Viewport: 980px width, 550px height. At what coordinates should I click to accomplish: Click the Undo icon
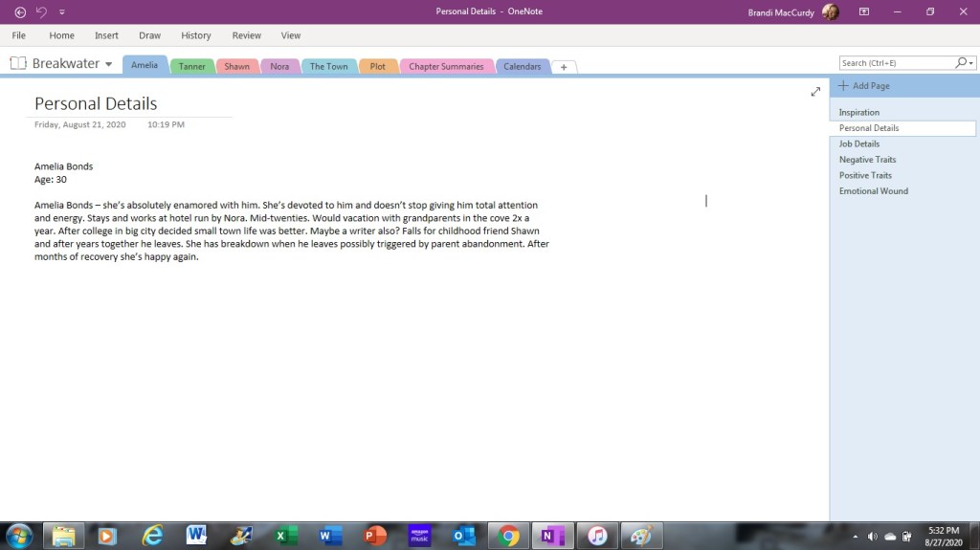point(41,12)
